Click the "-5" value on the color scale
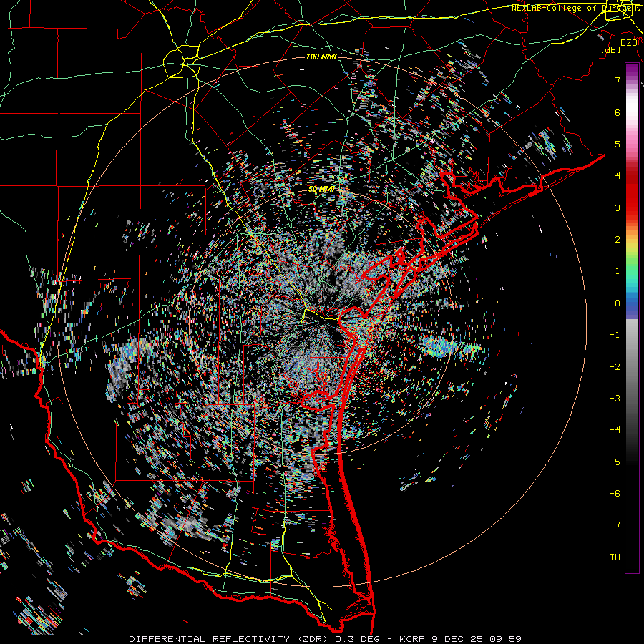 tap(615, 462)
